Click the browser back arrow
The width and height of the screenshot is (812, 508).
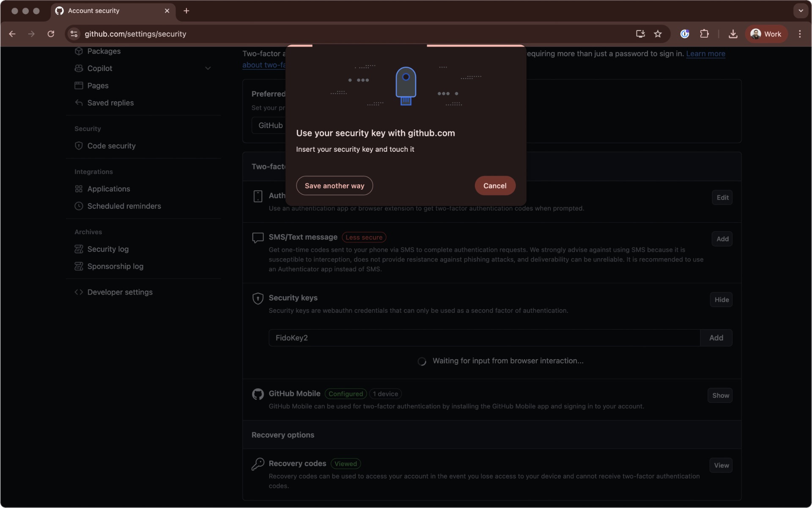click(x=12, y=34)
